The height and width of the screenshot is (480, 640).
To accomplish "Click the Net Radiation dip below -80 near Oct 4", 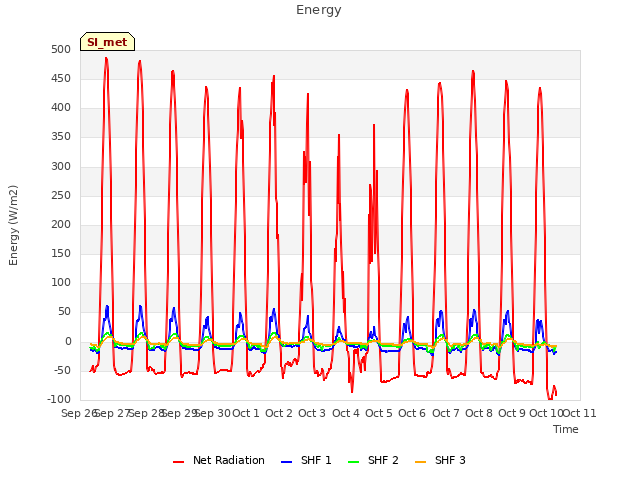I will 352,392.
